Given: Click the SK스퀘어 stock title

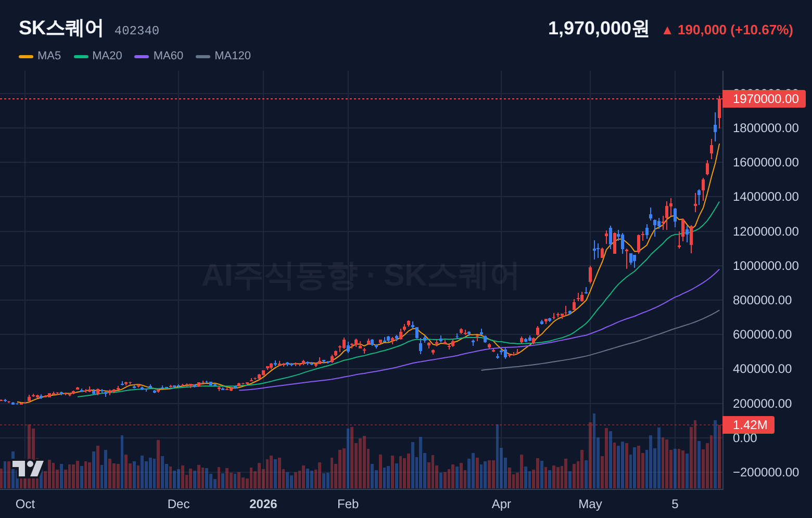Looking at the screenshot, I should [x=61, y=28].
